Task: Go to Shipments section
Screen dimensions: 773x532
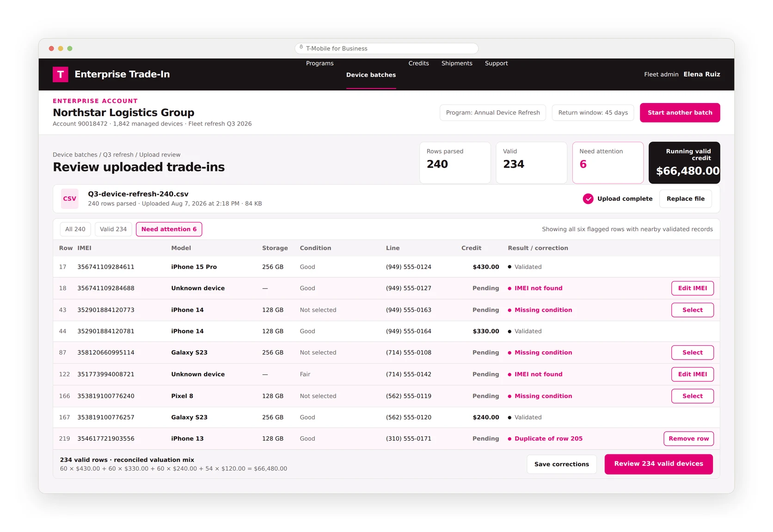Action: click(x=457, y=63)
